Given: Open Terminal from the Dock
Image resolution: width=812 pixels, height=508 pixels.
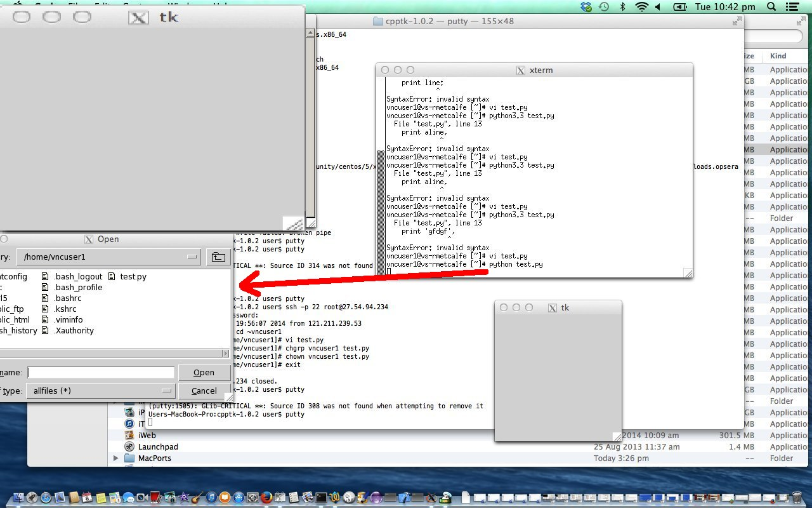Looking at the screenshot, I should point(322,497).
